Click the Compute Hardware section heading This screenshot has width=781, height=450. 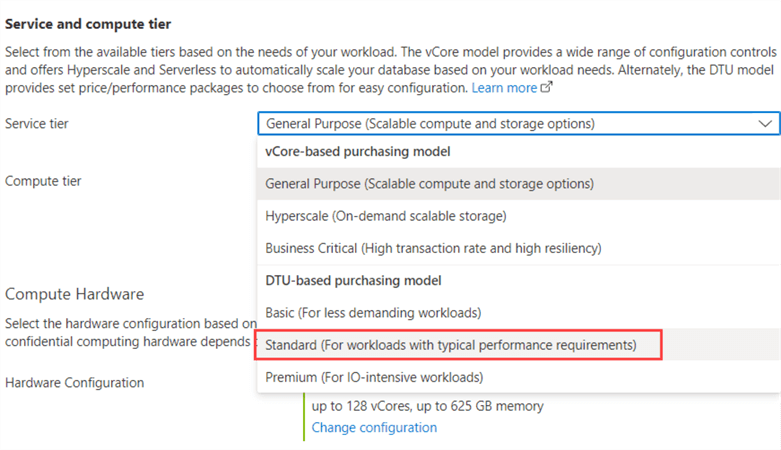point(74,294)
